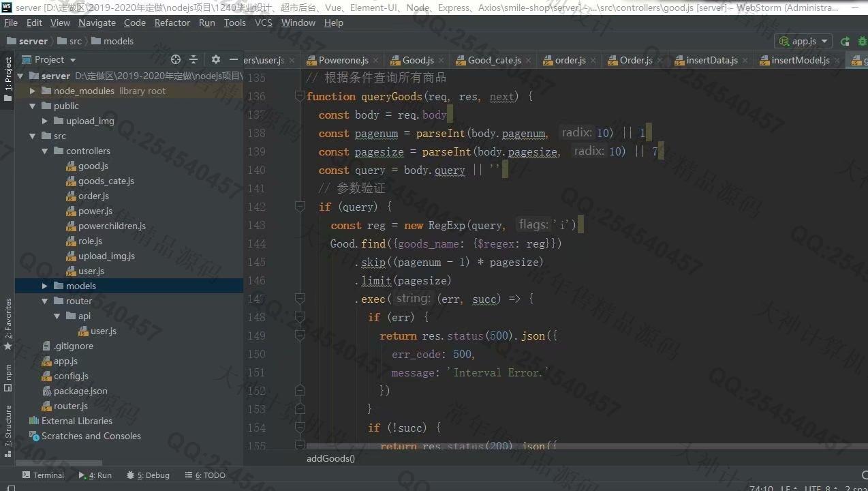Open the Refactor menu
The width and height of the screenshot is (868, 491).
click(x=172, y=23)
